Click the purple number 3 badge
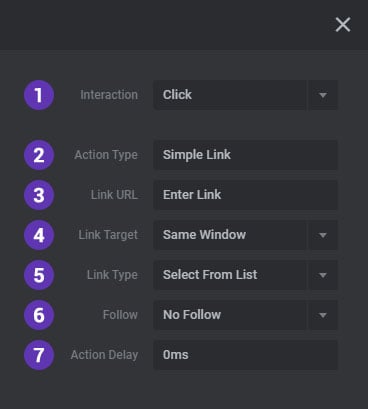This screenshot has width=368, height=409. coord(39,195)
